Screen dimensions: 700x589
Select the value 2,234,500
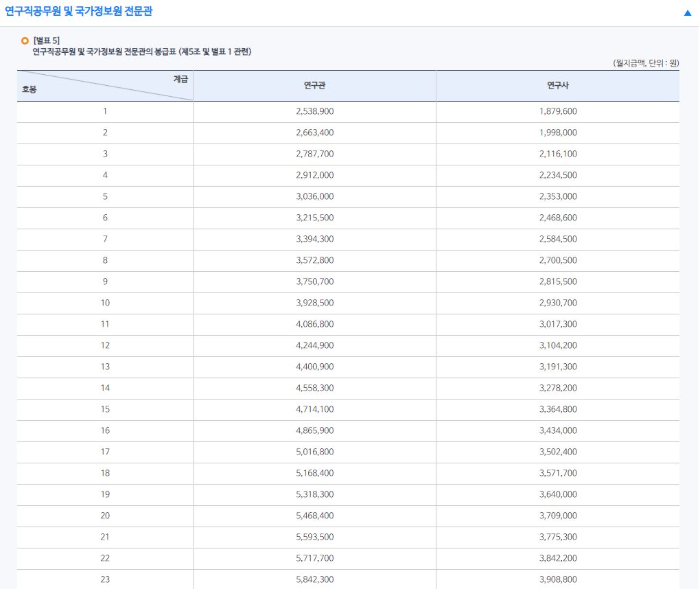tap(558, 175)
